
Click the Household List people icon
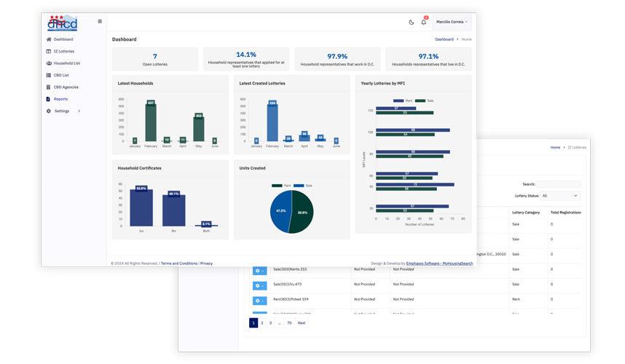coord(49,63)
